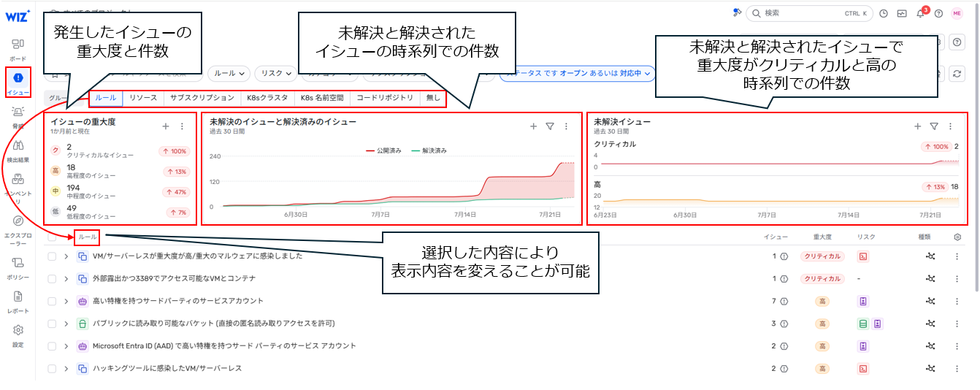Open the イシュー issues page in the sidebar
The image size is (980, 390).
(18, 83)
